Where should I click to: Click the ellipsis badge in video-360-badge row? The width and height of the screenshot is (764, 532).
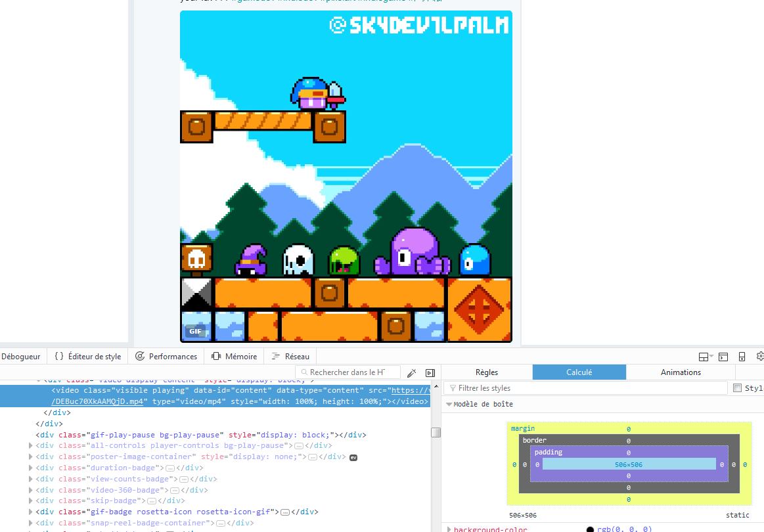175,491
